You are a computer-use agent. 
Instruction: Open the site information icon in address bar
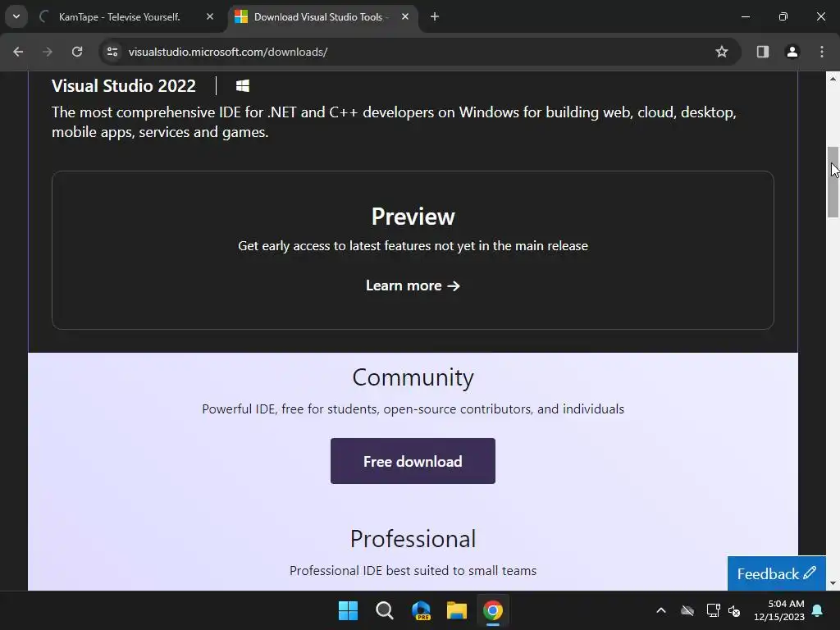click(x=112, y=52)
